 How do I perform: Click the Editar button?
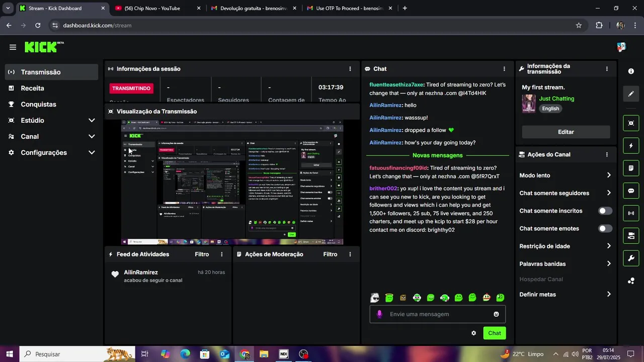pyautogui.click(x=566, y=132)
